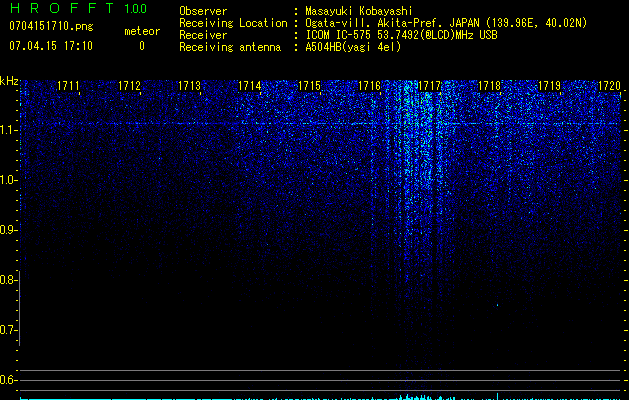
Task: Click the kHz axis unit label
Action: point(9,81)
